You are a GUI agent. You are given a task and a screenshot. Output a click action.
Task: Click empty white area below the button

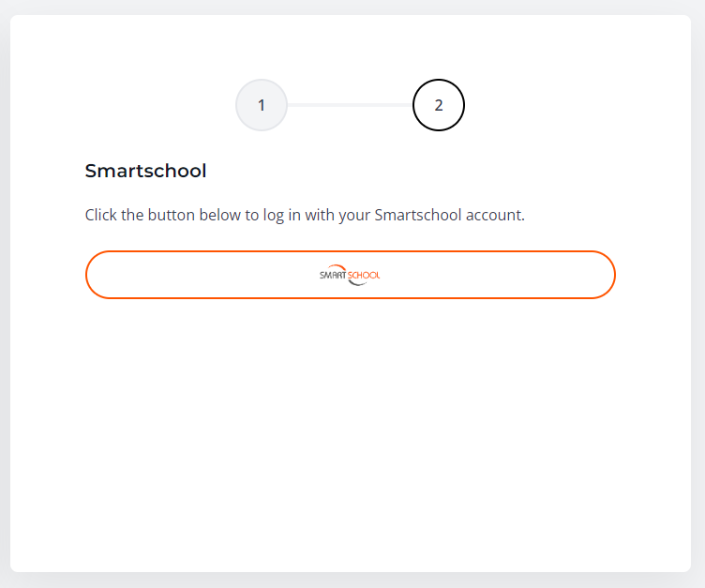pyautogui.click(x=351, y=428)
